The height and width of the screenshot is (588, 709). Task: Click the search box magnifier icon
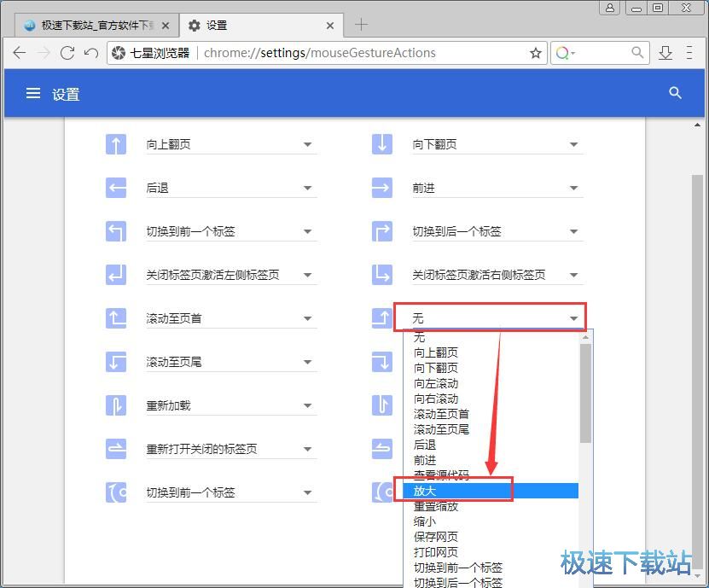click(637, 52)
